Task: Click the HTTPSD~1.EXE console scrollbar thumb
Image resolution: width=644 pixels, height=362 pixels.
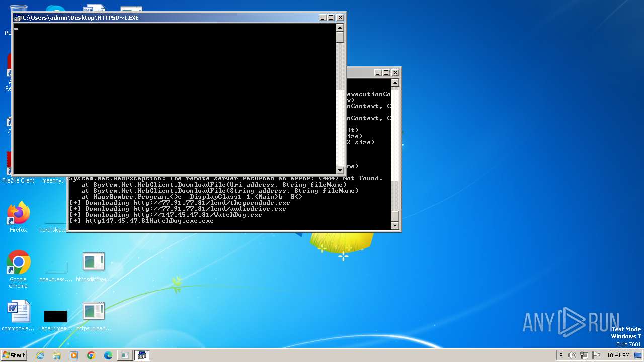Action: (x=340, y=37)
